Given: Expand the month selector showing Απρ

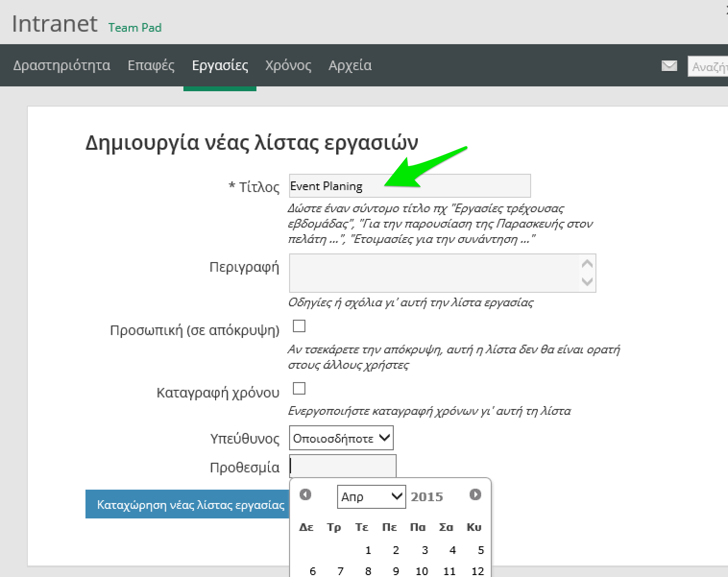Looking at the screenshot, I should tap(371, 496).
